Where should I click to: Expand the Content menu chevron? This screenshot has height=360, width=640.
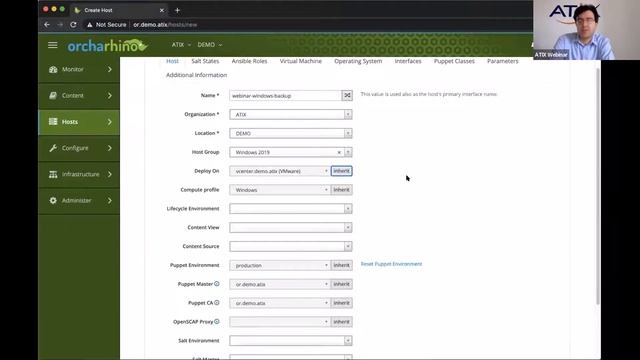(x=109, y=96)
